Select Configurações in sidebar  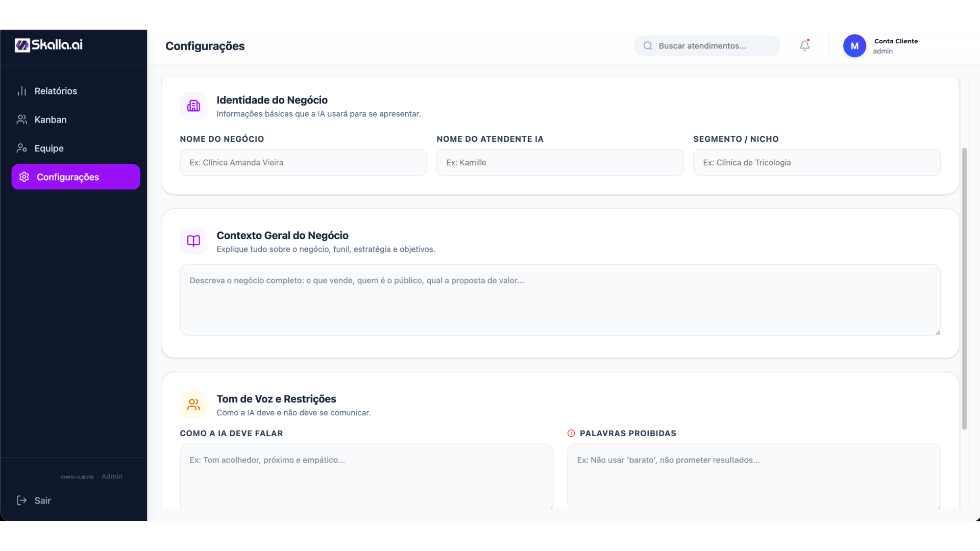point(76,177)
